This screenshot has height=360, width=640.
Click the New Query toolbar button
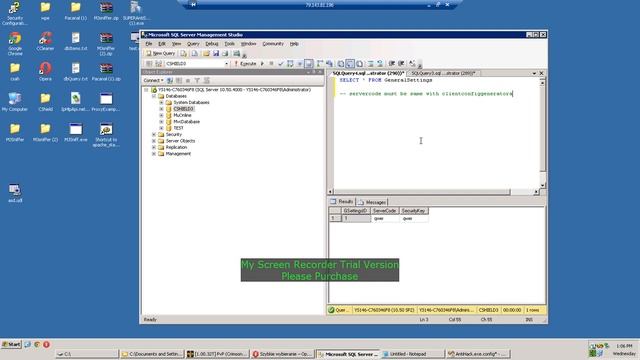160,53
